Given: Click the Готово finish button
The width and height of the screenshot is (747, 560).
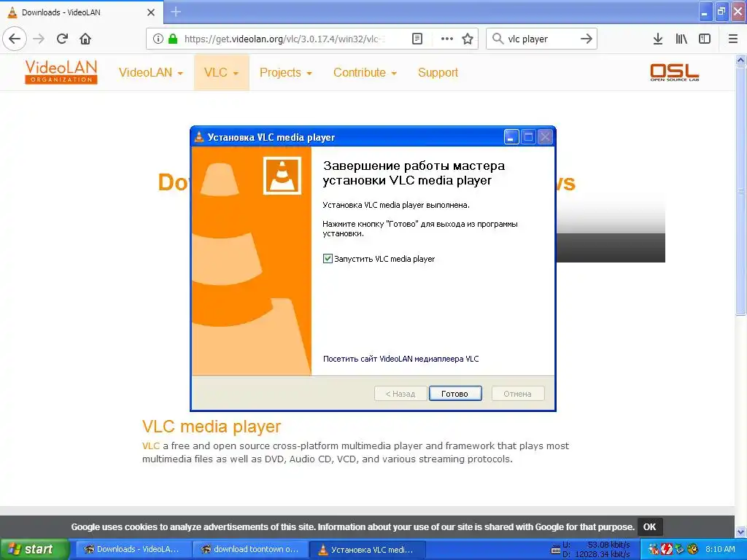Looking at the screenshot, I should pos(455,394).
